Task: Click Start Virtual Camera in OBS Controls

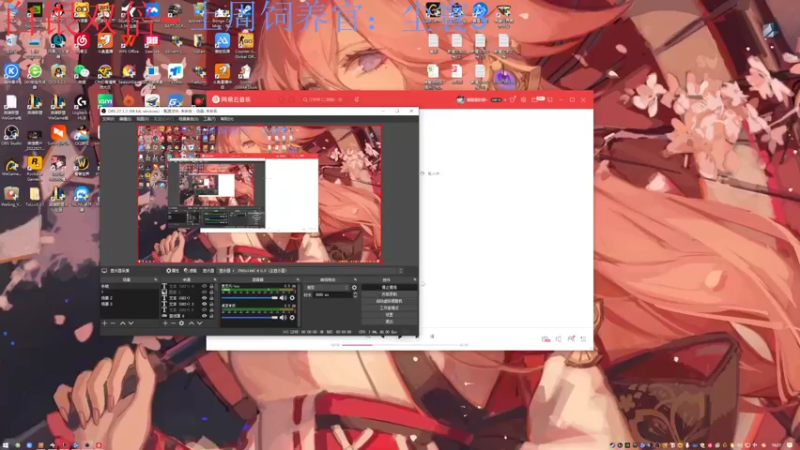Action: tap(389, 301)
